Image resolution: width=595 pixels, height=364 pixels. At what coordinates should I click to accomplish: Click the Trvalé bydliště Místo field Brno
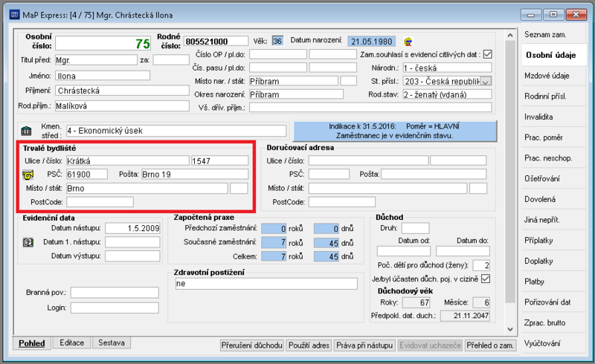coord(147,188)
